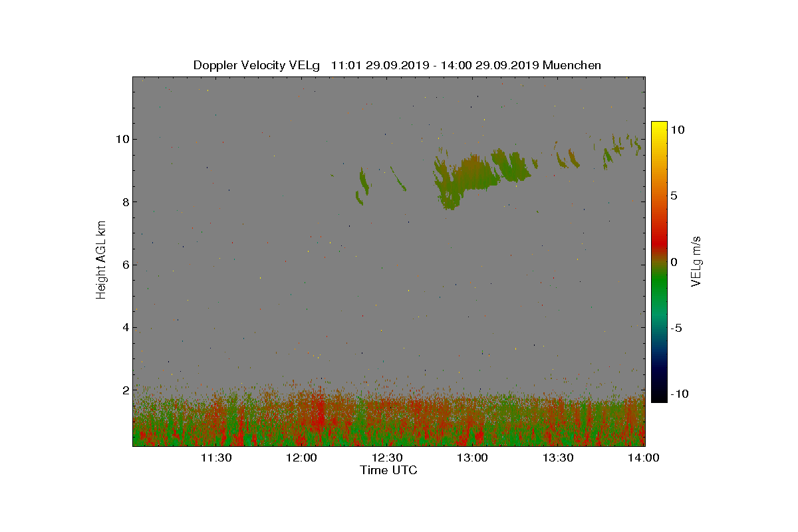This screenshot has height=532, width=798.
Task: Click the colorbar tick label 0
Action: pyautogui.click(x=674, y=262)
